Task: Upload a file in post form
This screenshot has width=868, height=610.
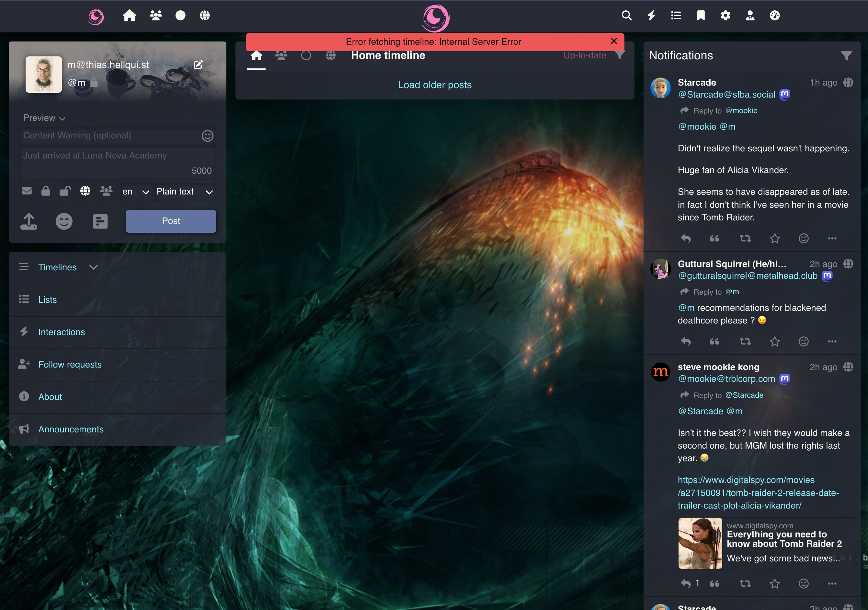Action: [x=29, y=221]
